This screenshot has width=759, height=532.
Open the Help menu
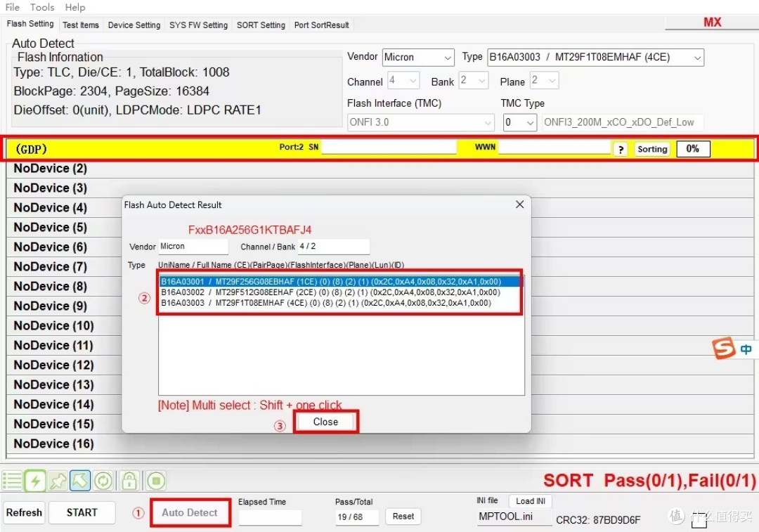pyautogui.click(x=75, y=7)
